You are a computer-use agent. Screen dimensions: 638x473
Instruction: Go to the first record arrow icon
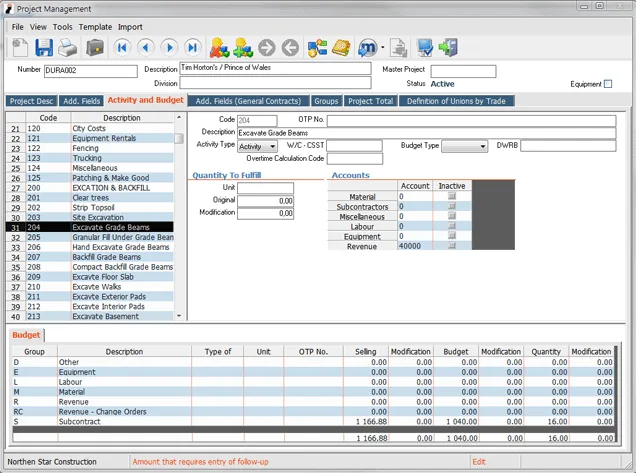[122, 48]
